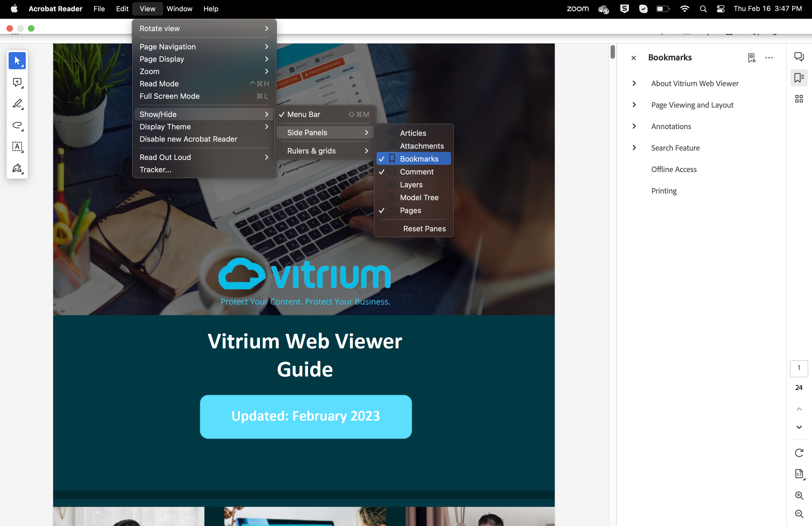This screenshot has width=812, height=526.
Task: Click the document vertical scrollbar thumb
Action: pos(612,52)
